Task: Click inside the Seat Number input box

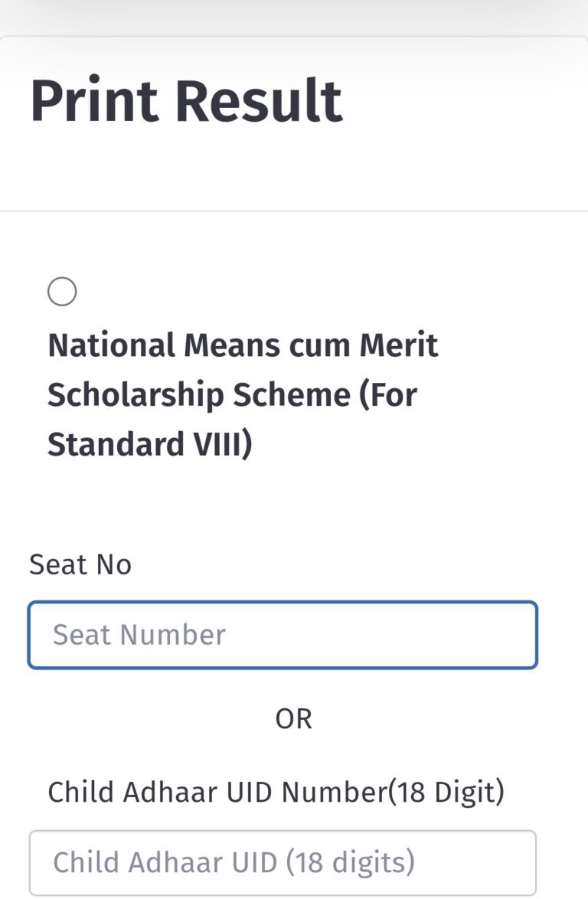Action: pos(283,634)
